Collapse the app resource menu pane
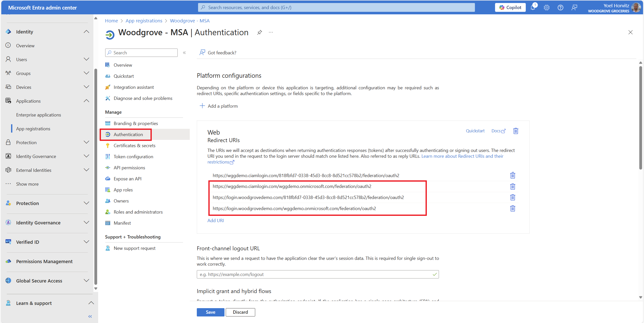Viewport: 644px width, 323px height. tap(184, 53)
